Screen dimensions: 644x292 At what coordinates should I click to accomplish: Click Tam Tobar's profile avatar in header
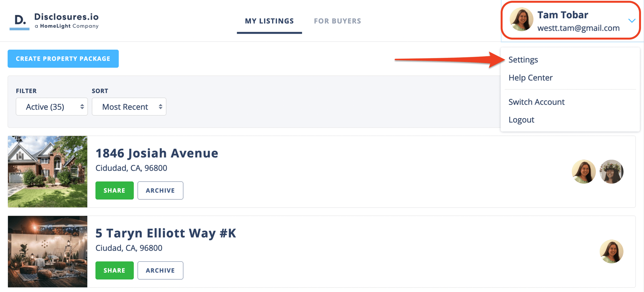click(521, 19)
